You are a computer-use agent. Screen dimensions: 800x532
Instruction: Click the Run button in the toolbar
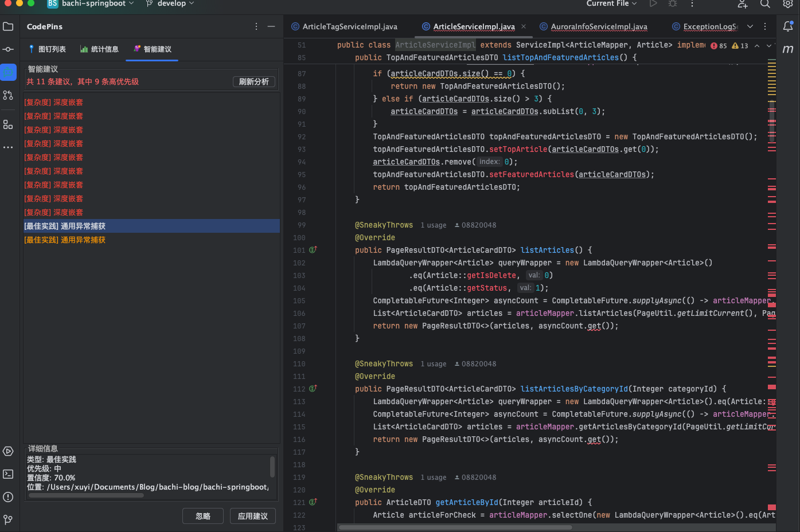[x=653, y=3]
